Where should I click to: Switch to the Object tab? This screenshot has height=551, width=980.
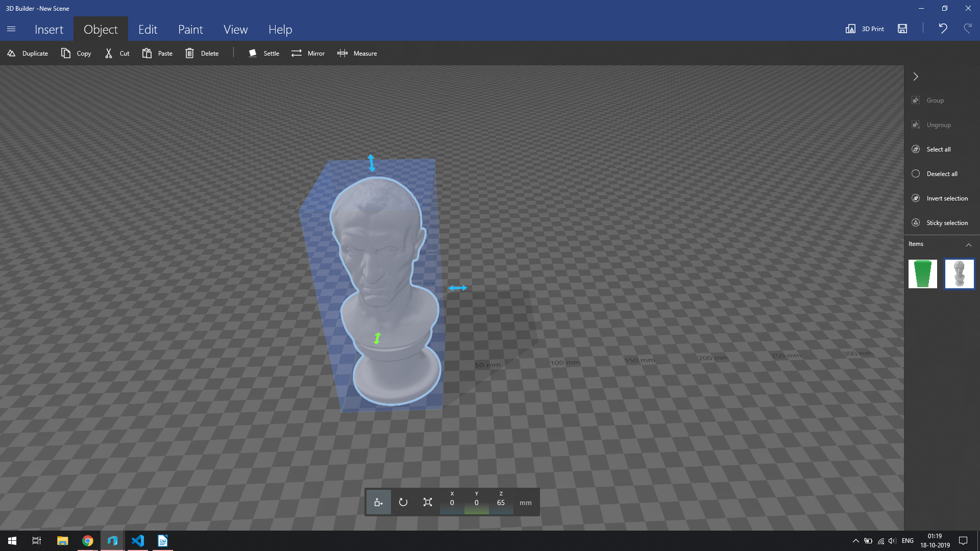point(101,29)
